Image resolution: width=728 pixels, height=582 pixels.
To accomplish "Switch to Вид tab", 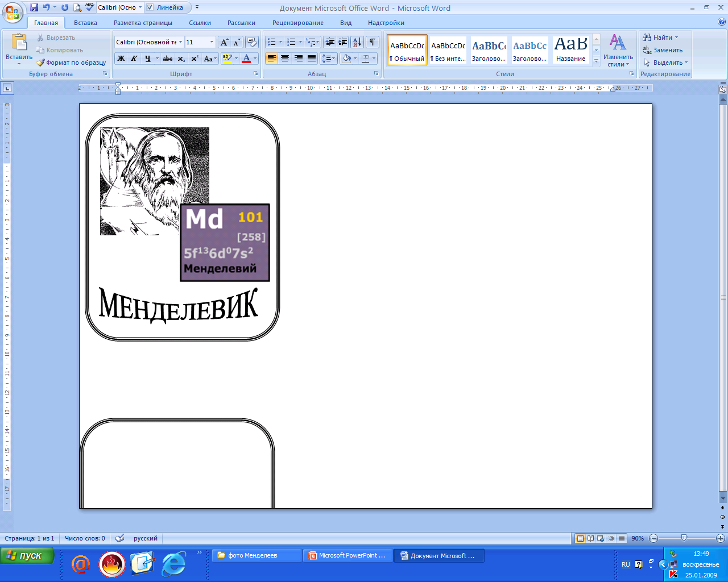I will (346, 23).
